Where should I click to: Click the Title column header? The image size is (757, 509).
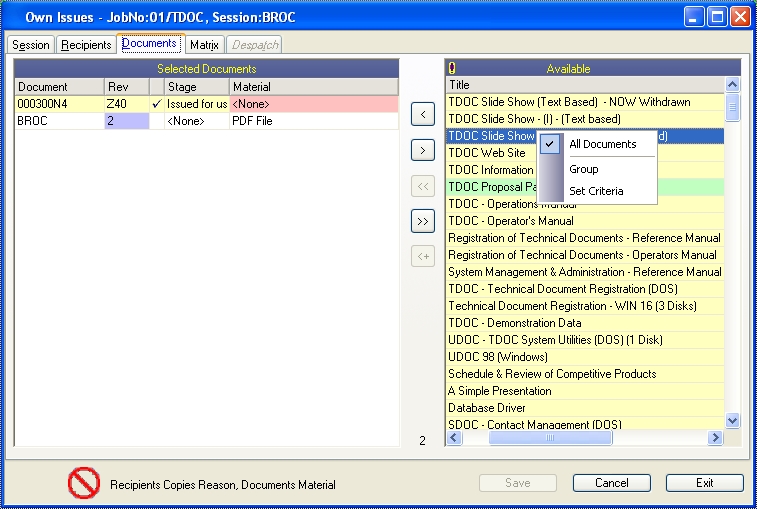point(585,85)
